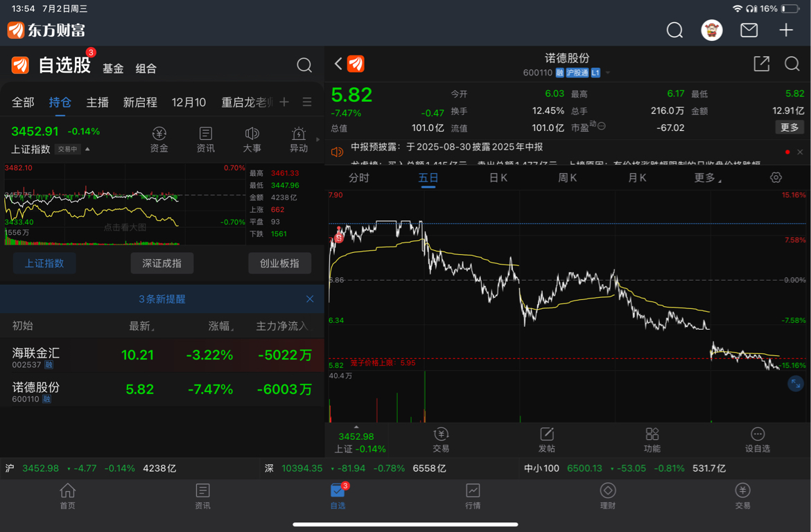The image size is (811, 532).
Task: Go back using the left chevron arrow
Action: tap(338, 64)
